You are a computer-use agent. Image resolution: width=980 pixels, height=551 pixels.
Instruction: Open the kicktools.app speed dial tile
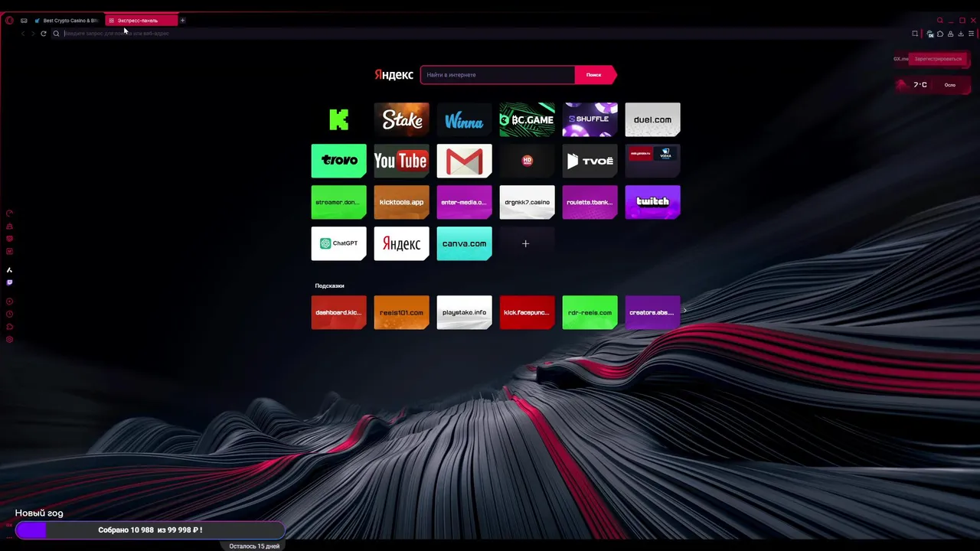point(402,202)
